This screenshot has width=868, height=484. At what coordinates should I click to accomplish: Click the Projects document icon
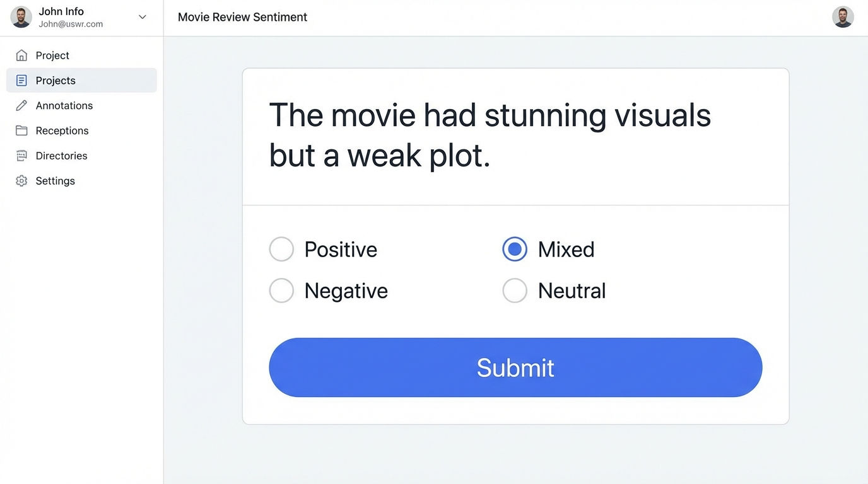pos(21,81)
